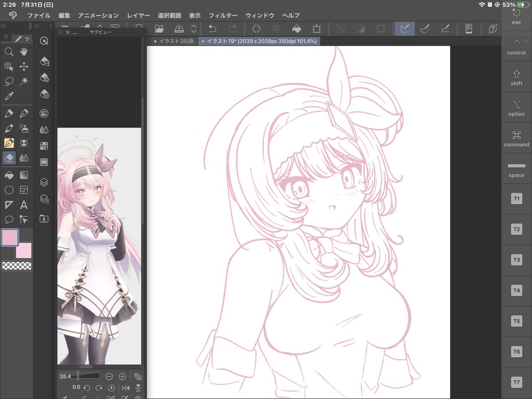Select the Operation object cube tool
This screenshot has width=532, height=399.
tap(9, 66)
